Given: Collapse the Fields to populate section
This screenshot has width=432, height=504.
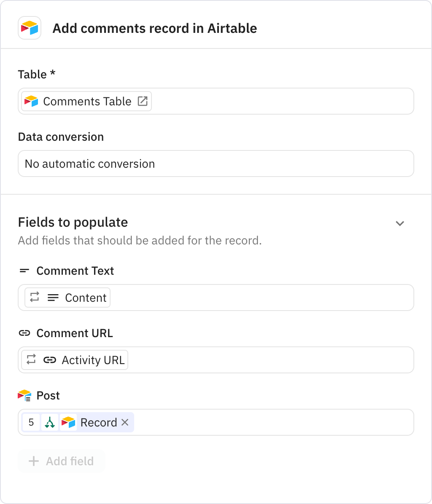Looking at the screenshot, I should (x=400, y=223).
